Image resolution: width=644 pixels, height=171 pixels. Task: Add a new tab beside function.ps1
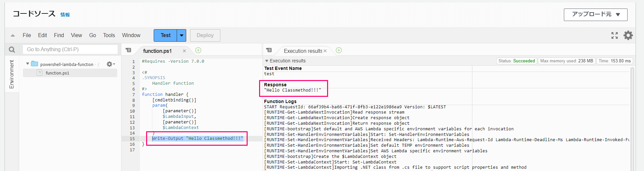198,50
